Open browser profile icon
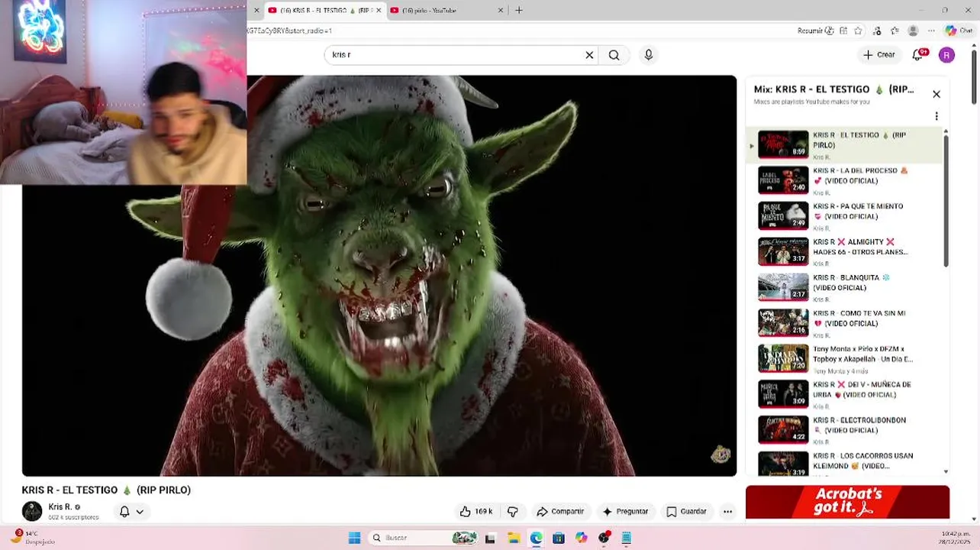This screenshot has width=980, height=550. (x=913, y=31)
